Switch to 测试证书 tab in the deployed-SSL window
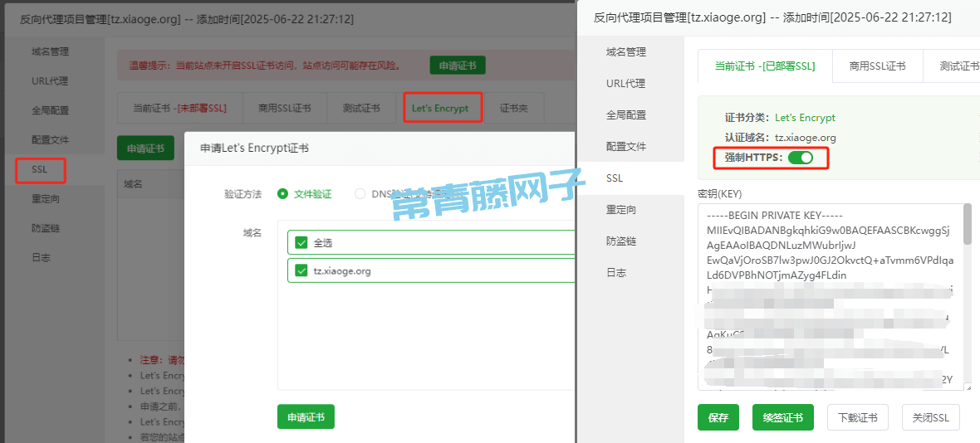 pyautogui.click(x=952, y=66)
